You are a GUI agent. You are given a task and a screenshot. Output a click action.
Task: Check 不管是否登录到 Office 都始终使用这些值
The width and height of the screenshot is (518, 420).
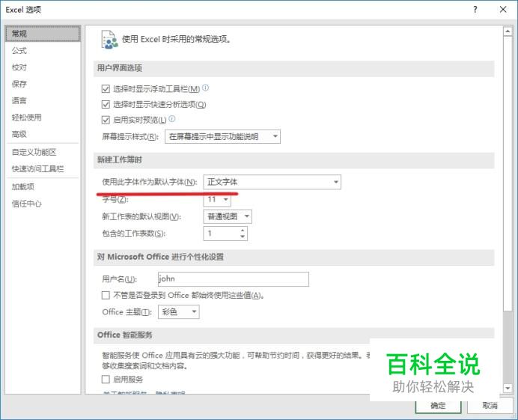(106, 295)
